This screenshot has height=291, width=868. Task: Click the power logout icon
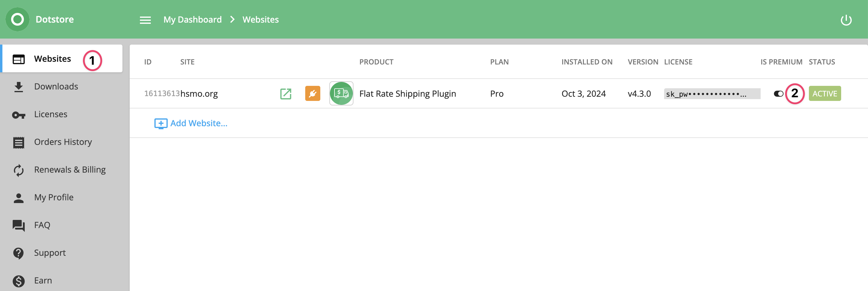[846, 20]
